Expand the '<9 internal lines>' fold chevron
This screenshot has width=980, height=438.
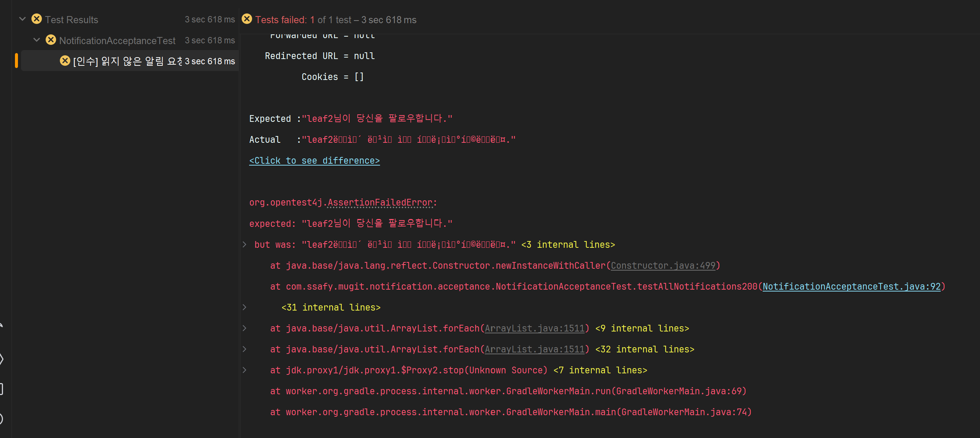point(245,328)
